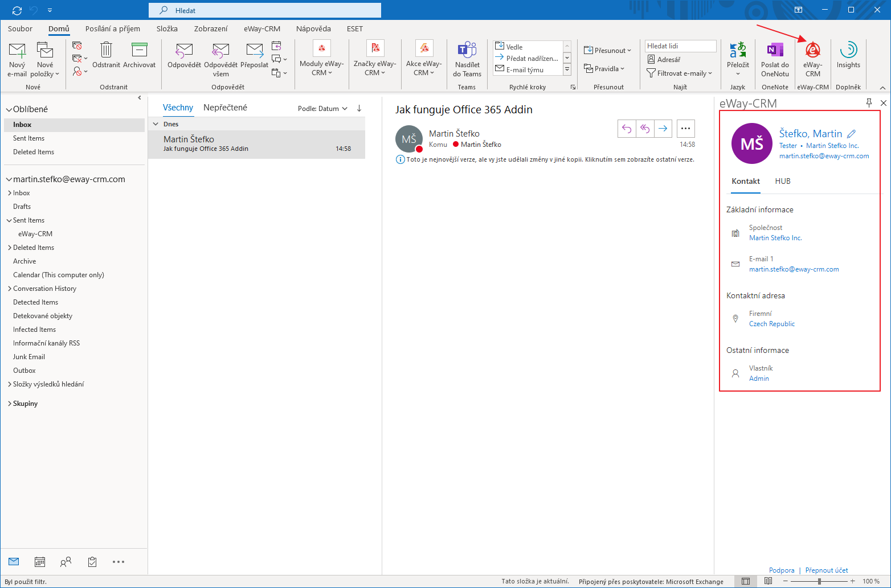Collapse the Dnes date group
This screenshot has height=588, width=891.
point(156,124)
